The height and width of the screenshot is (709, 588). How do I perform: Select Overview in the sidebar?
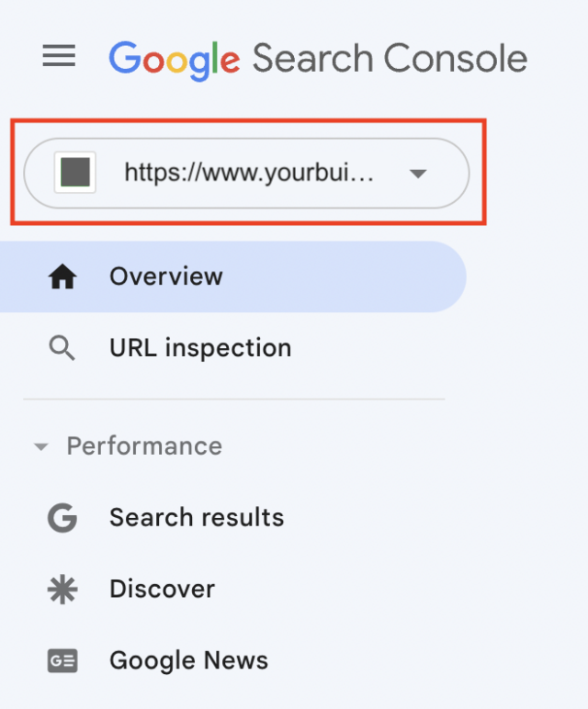point(166,276)
